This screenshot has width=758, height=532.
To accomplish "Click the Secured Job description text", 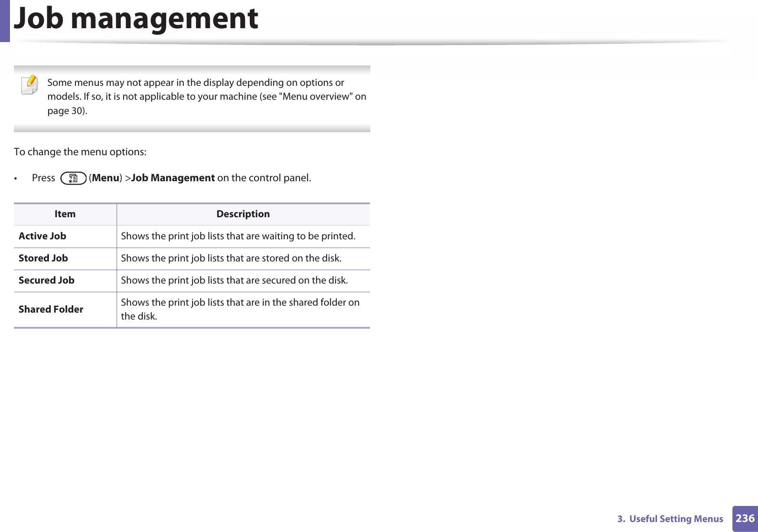I will click(234, 280).
